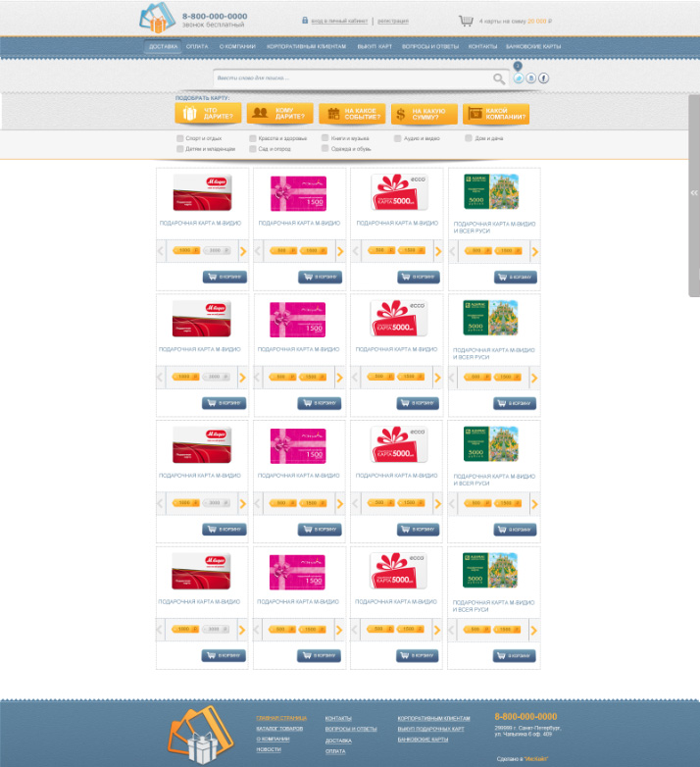Open БАНКОВСКИЕ КАРТЫ in the top navigation
The height and width of the screenshot is (767, 700).
533,46
